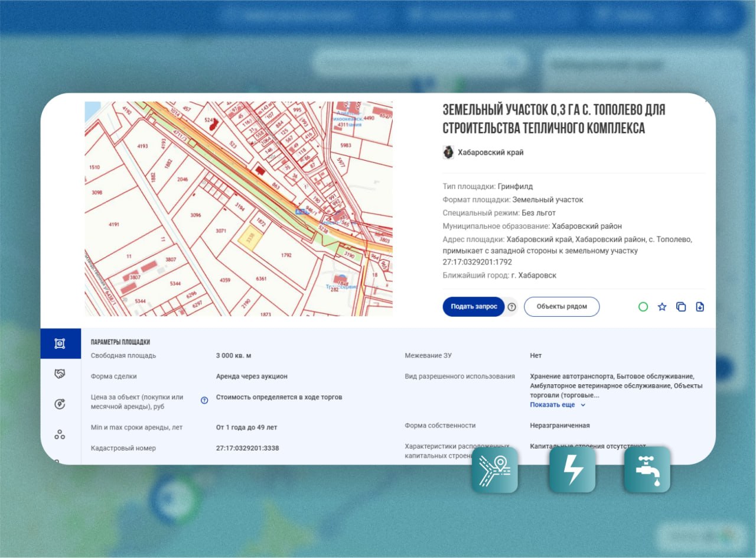The height and width of the screenshot is (558, 756).
Task: Click the road location teal icon
Action: [x=495, y=470]
